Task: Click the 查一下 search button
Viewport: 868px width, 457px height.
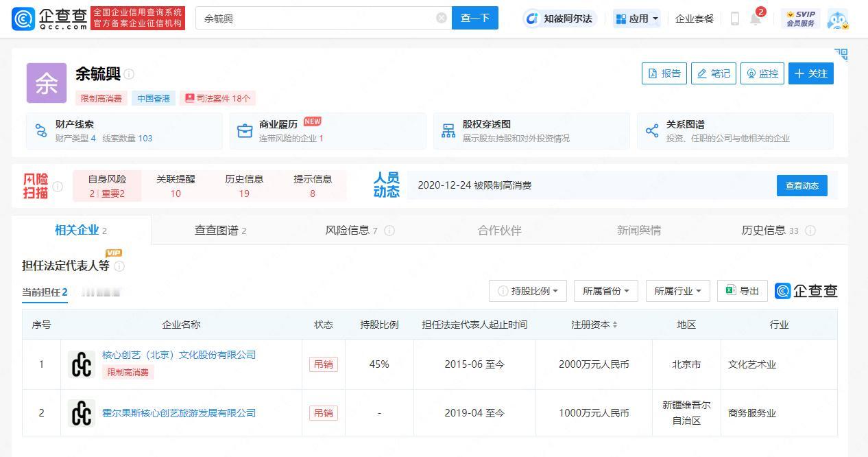Action: pos(475,19)
